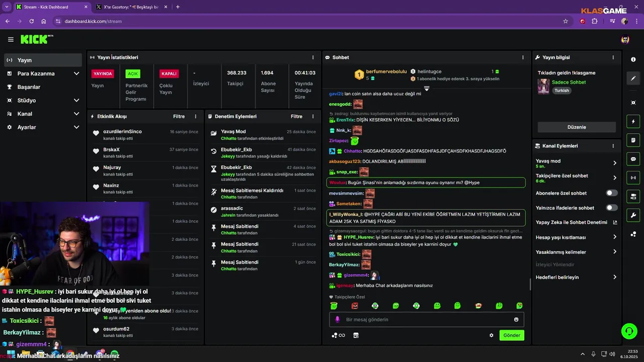
Task: Open Filtre in the Denetim Eylemleri panel
Action: [296, 116]
